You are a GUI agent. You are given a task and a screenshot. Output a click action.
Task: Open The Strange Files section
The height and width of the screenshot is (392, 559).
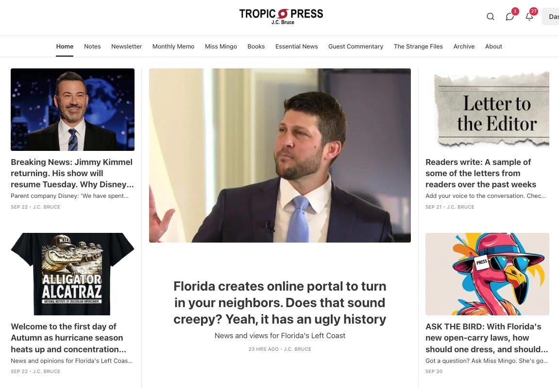(418, 46)
